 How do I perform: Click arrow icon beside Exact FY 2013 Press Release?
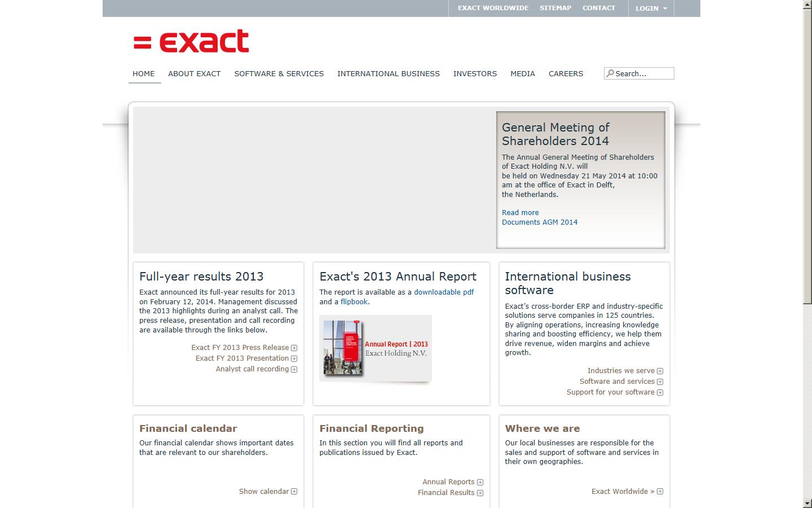[294, 347]
